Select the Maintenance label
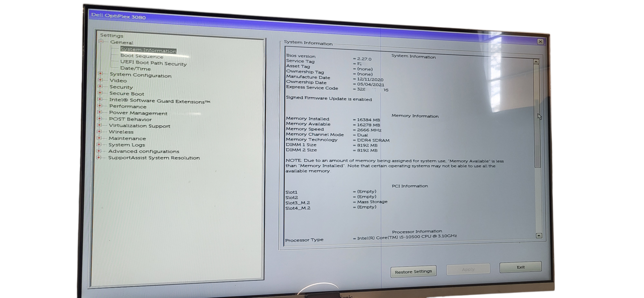The image size is (644, 298). click(127, 138)
